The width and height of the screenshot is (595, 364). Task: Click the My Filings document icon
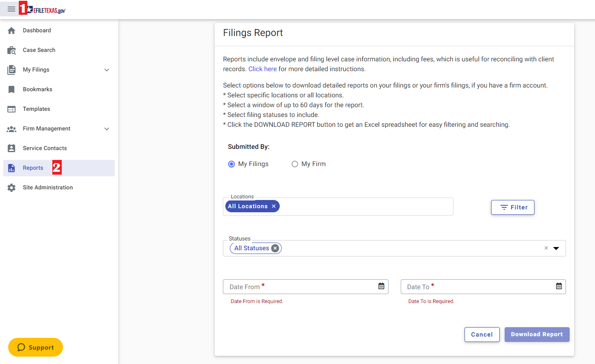[11, 70]
